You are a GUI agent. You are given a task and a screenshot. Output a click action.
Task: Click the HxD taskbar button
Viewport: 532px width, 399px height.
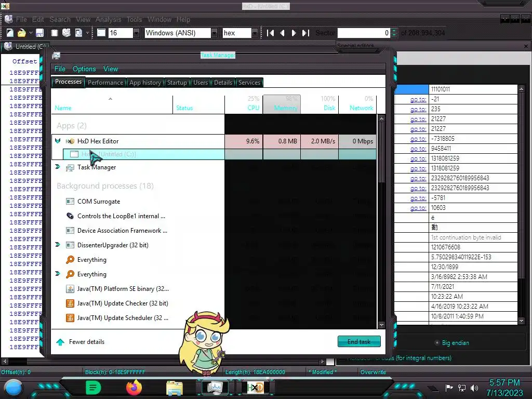[x=255, y=388]
